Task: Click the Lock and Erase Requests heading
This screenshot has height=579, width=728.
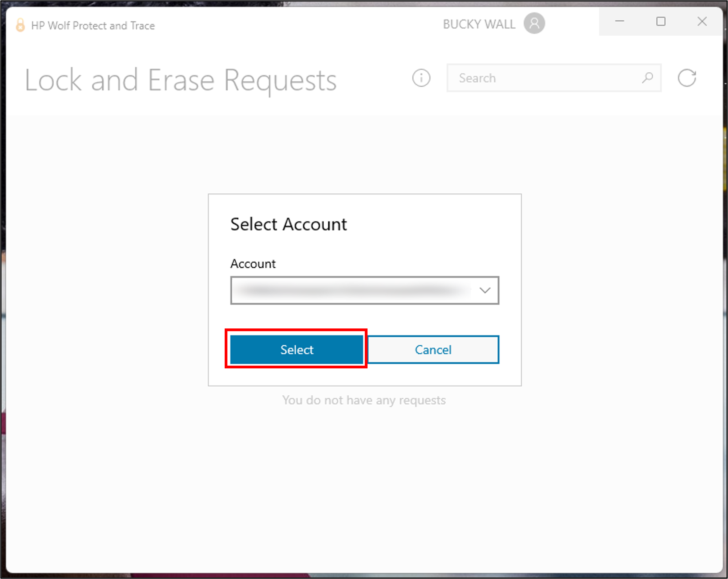Action: (180, 80)
